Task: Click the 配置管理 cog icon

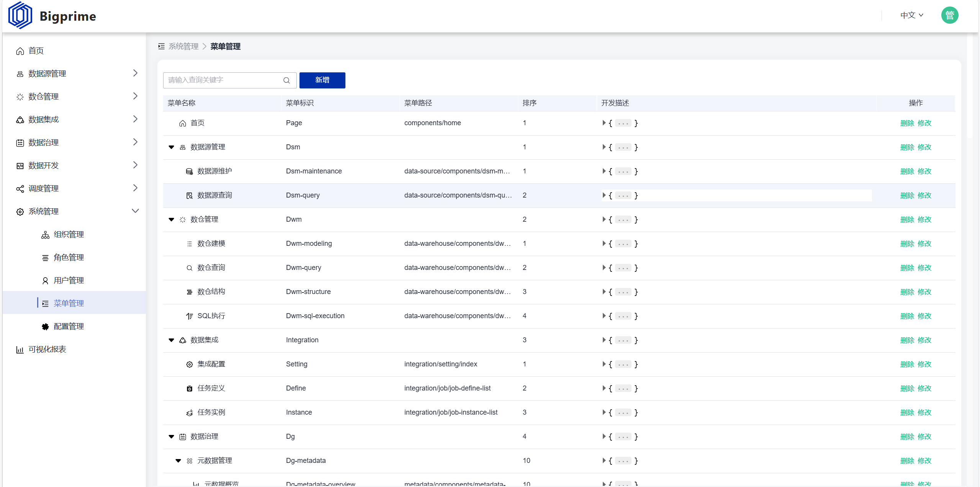Action: coord(45,327)
